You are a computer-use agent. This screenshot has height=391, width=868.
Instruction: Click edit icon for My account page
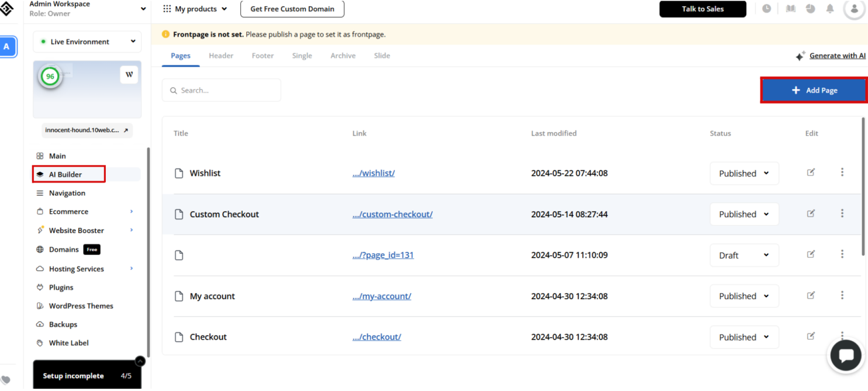(x=811, y=296)
